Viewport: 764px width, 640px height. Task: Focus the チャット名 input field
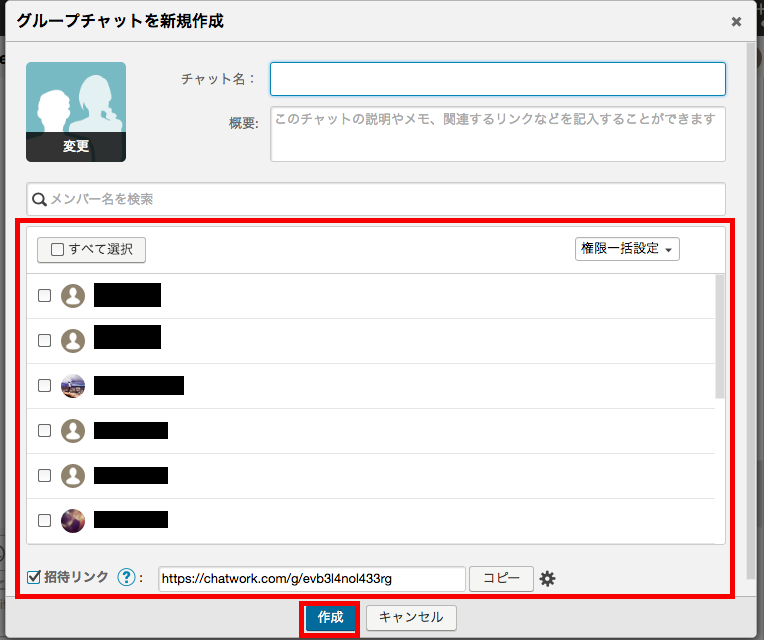point(497,78)
